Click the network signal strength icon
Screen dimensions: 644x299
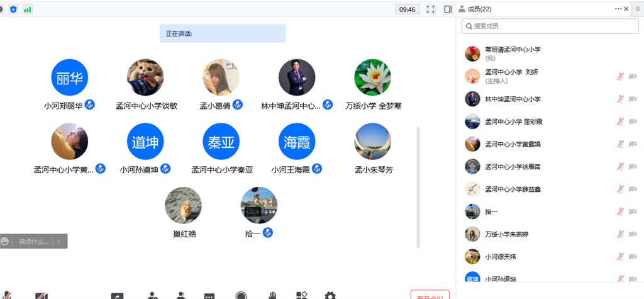point(28,9)
